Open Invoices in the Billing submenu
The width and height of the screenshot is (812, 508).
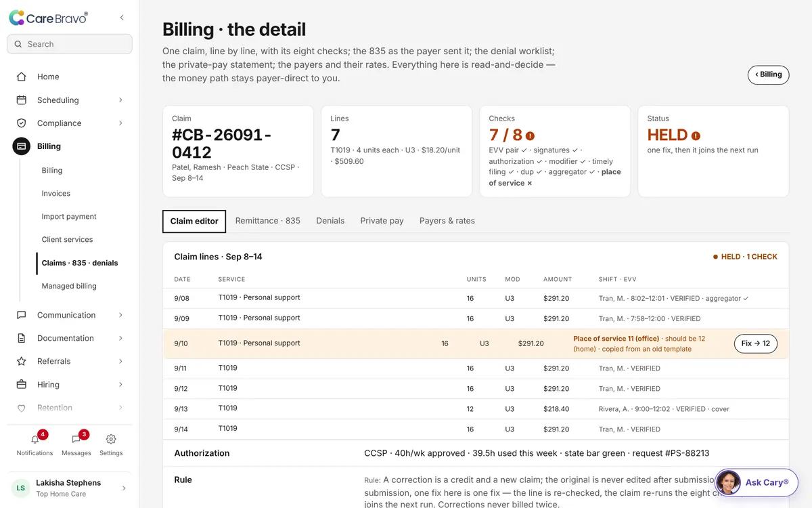56,194
